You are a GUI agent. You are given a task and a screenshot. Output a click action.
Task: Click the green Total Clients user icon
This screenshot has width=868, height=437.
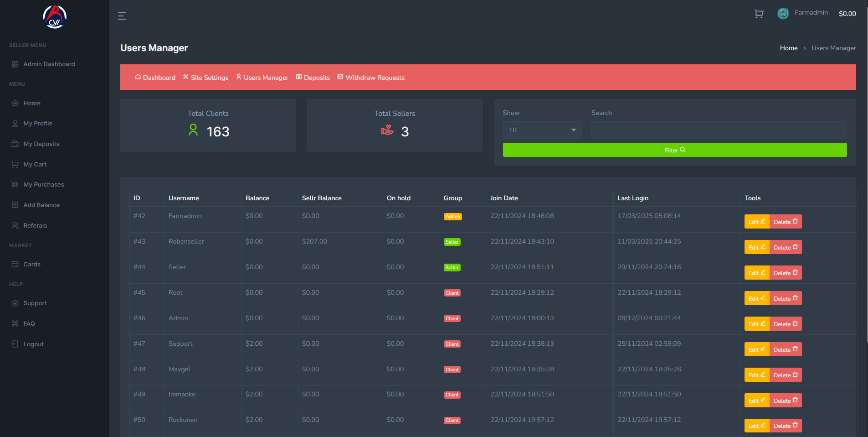coord(193,130)
